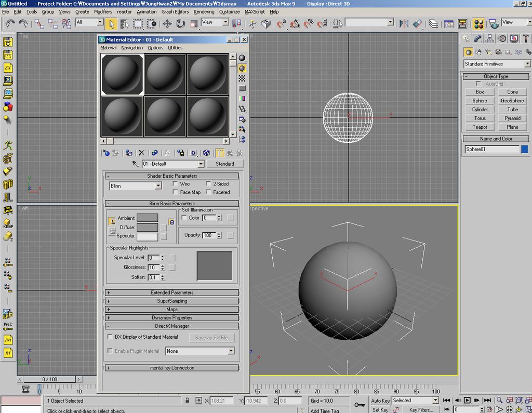Click Assign Material to Selection icon
Viewport: 532px width, 413px height.
(x=129, y=153)
